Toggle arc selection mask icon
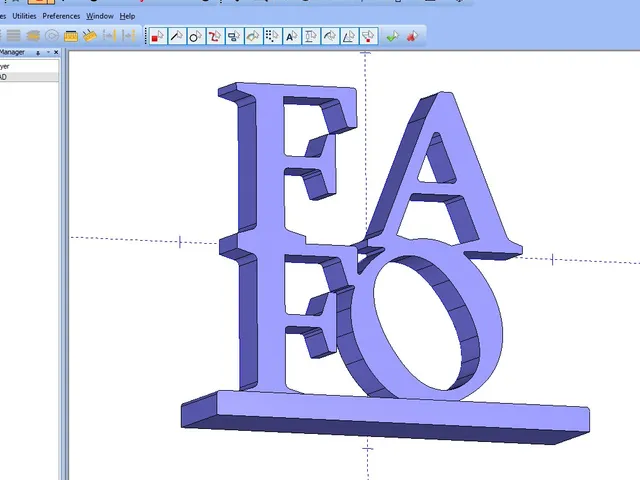 (x=330, y=36)
